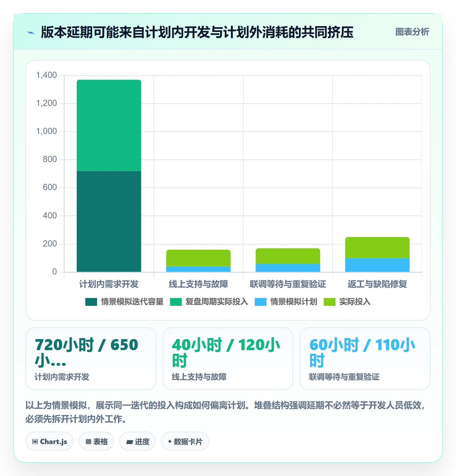
Task: Click the y-axis value 1,400
Action: [47, 75]
